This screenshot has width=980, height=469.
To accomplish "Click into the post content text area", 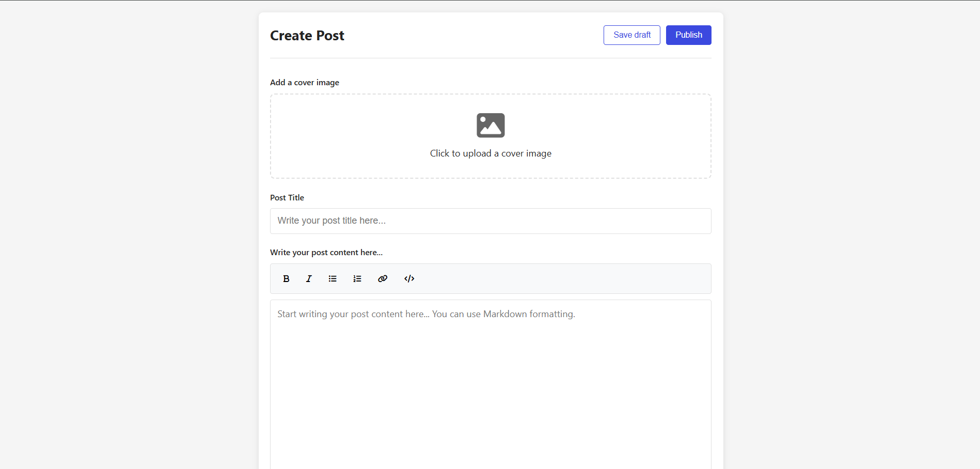I will click(491, 384).
